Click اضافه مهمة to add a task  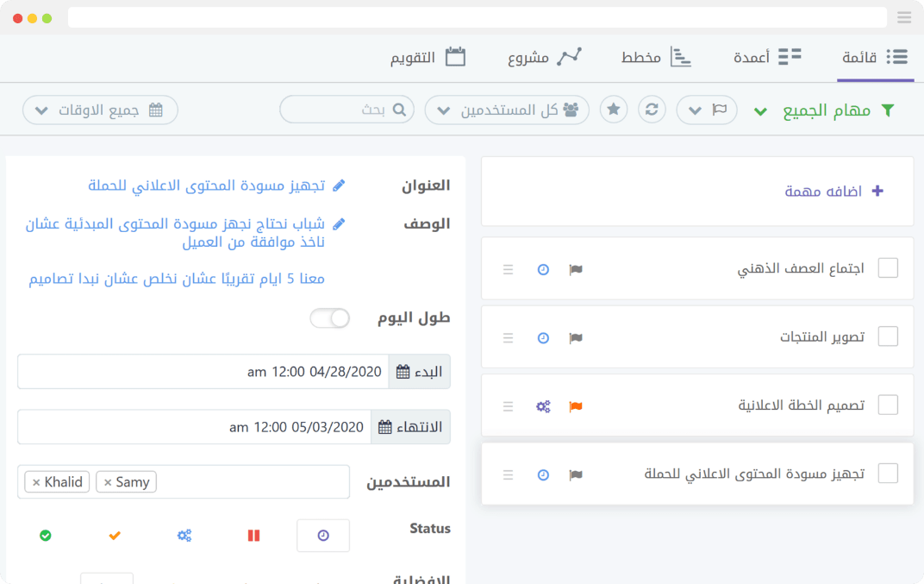(833, 192)
